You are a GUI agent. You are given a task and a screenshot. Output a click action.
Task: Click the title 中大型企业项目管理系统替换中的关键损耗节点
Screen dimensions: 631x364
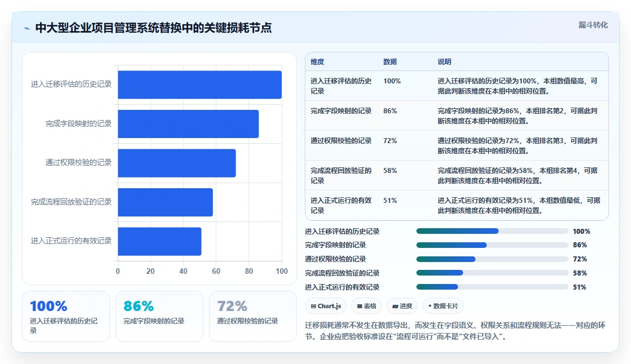[x=153, y=28]
